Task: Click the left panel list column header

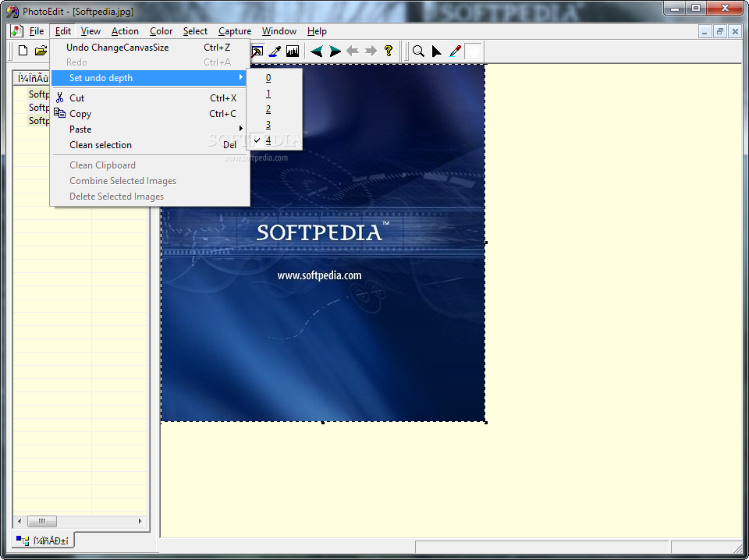Action: click(33, 78)
